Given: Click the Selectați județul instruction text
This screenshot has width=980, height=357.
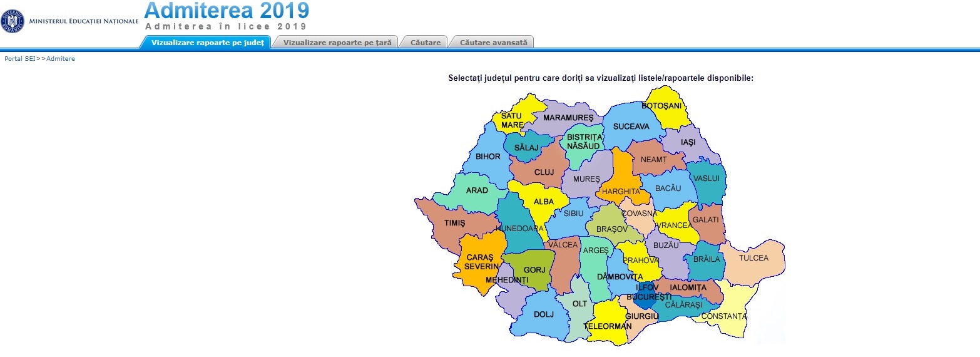Looking at the screenshot, I should pos(601,78).
